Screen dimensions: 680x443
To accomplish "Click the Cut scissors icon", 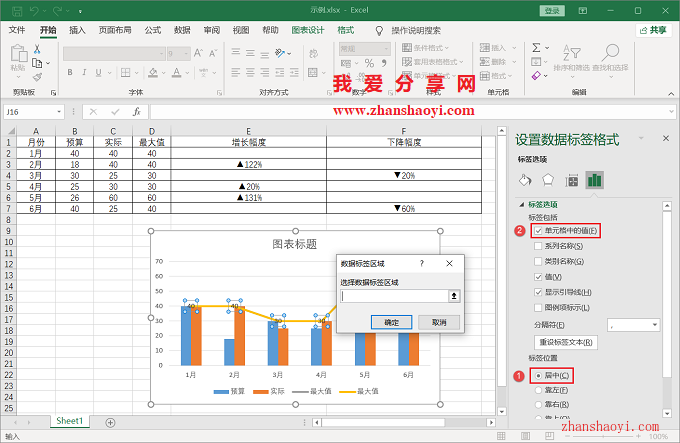I will pyautogui.click(x=37, y=49).
